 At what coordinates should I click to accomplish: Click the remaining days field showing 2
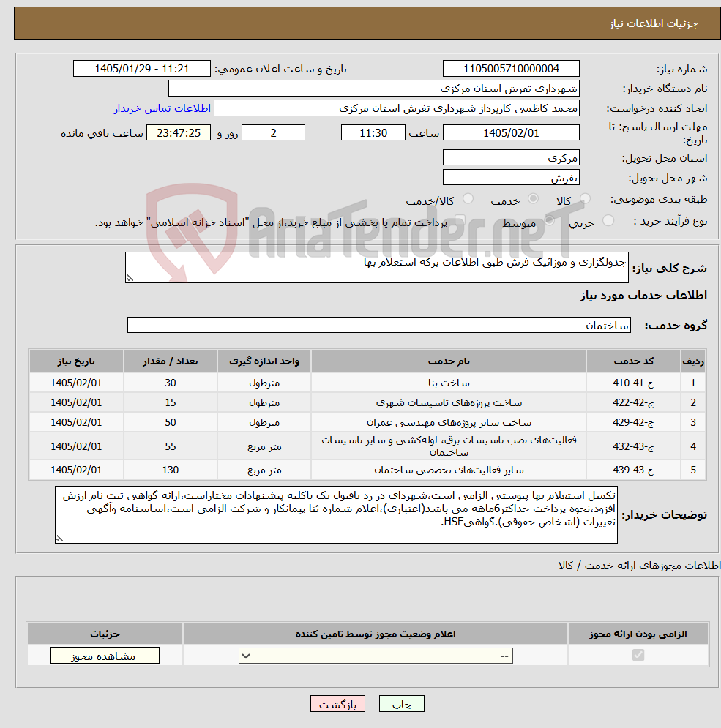pyautogui.click(x=273, y=132)
